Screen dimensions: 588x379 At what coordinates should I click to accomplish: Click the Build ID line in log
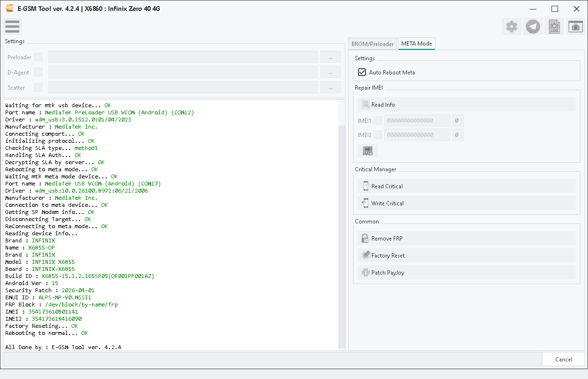tap(80, 276)
